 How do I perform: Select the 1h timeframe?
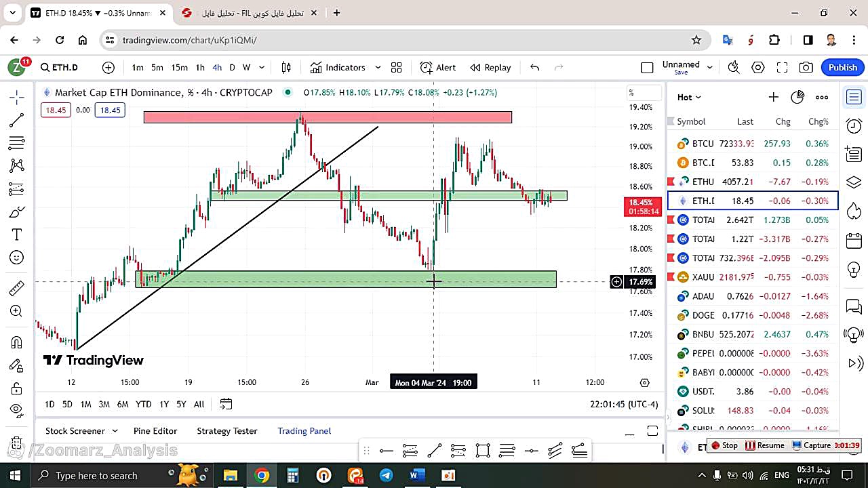tap(200, 67)
